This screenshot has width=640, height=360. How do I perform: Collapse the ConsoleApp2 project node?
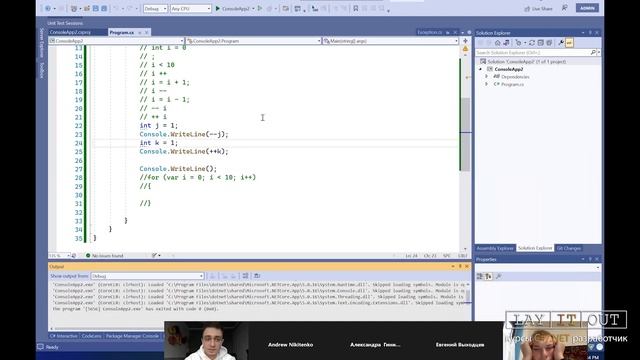pyautogui.click(x=480, y=69)
